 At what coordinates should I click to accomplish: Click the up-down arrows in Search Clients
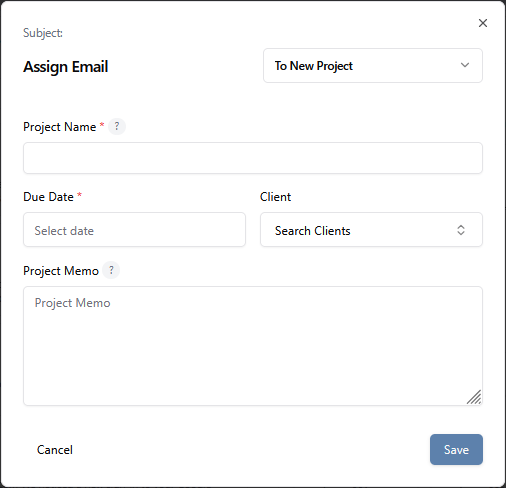pos(461,230)
